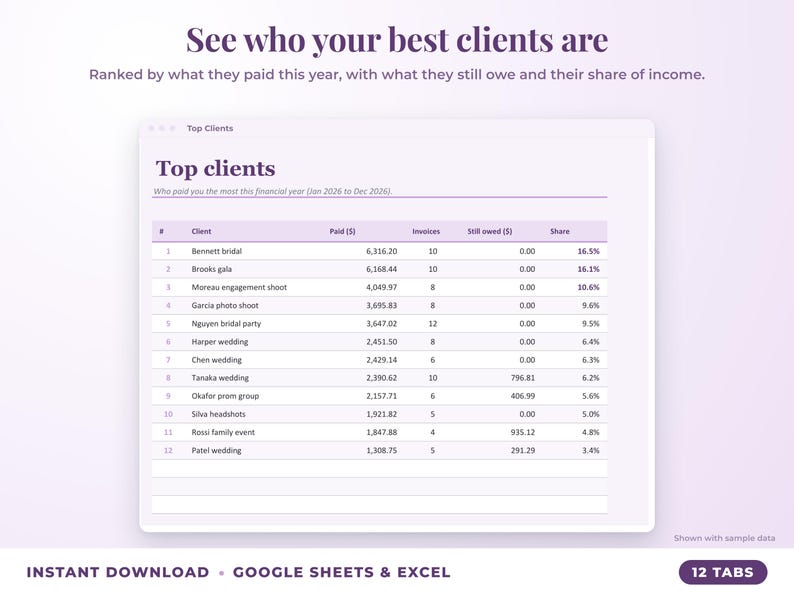This screenshot has height=596, width=794.
Task: Select the Top Clients tab title
Action: [210, 128]
